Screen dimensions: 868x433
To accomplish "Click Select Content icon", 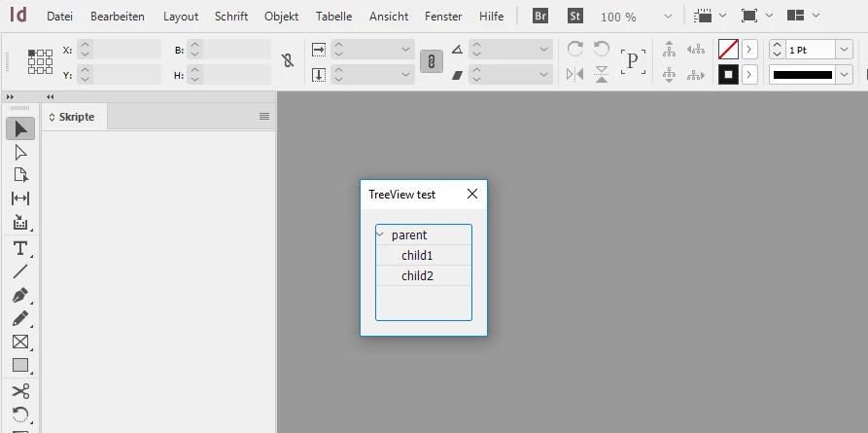I will [x=670, y=74].
